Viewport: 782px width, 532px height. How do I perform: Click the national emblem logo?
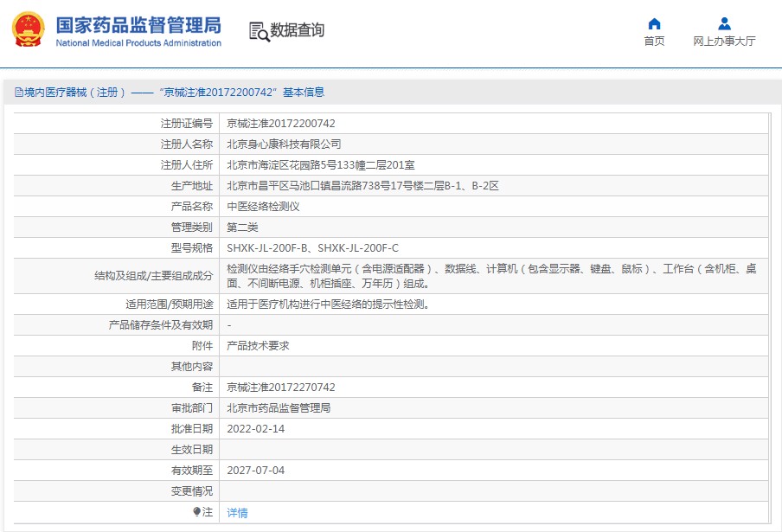click(29, 29)
